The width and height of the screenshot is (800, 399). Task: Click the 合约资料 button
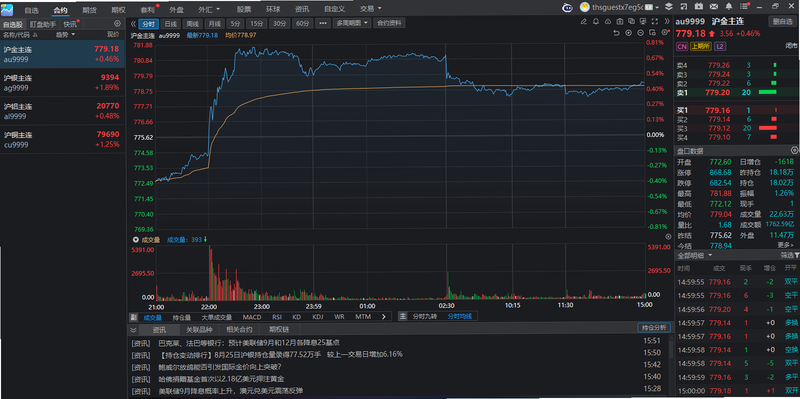point(389,23)
